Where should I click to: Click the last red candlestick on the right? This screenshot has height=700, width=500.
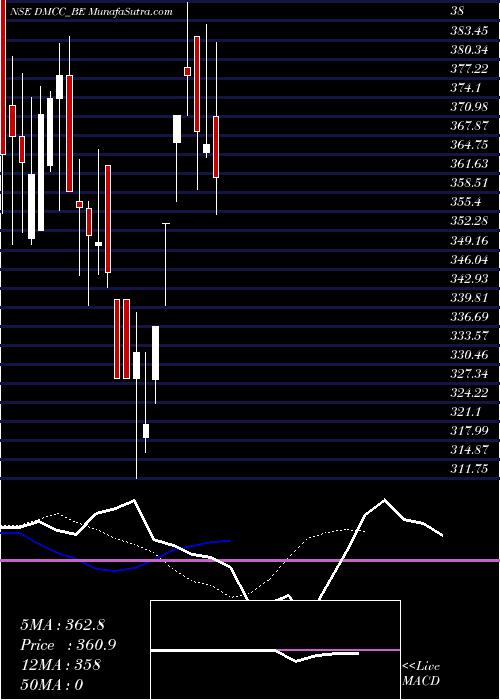pyautogui.click(x=216, y=147)
